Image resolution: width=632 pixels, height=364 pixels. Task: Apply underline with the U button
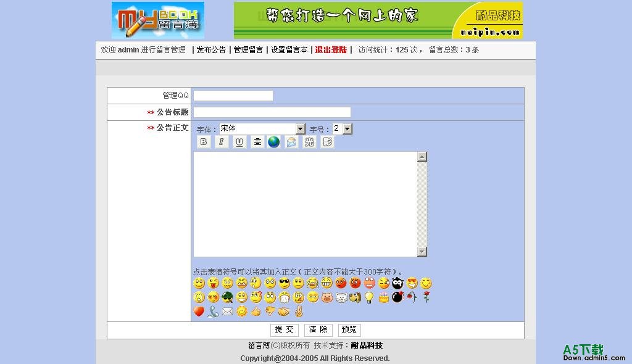click(x=239, y=142)
